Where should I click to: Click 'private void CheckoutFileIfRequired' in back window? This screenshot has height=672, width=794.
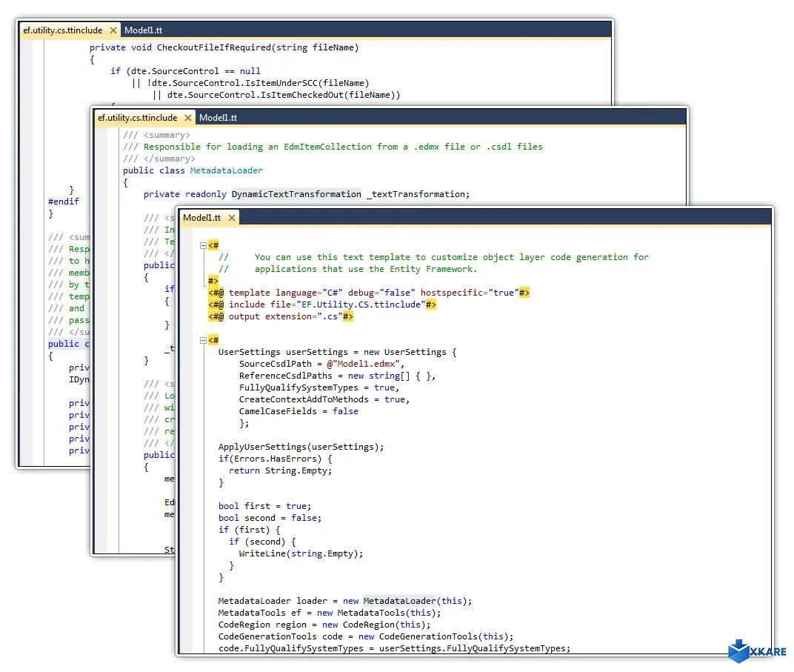224,47
